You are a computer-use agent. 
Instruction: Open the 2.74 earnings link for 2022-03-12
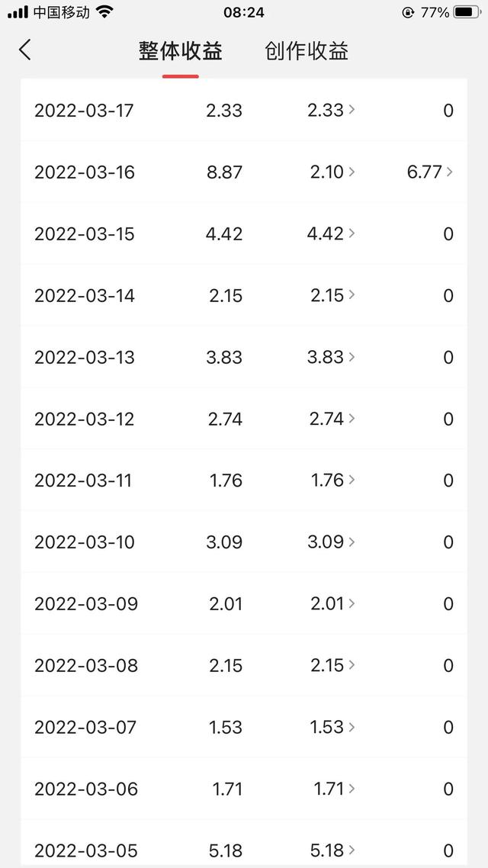[328, 419]
